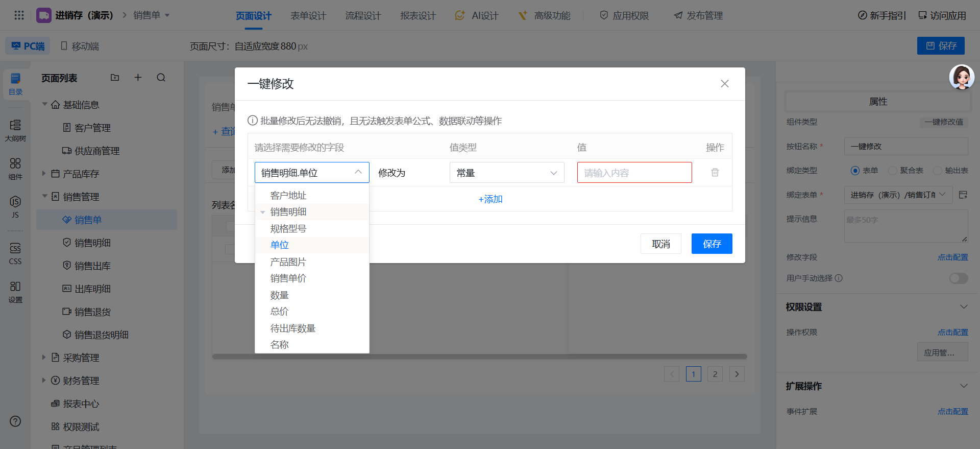Select the 表单 binding type radio
The width and height of the screenshot is (980, 449).
(x=855, y=171)
